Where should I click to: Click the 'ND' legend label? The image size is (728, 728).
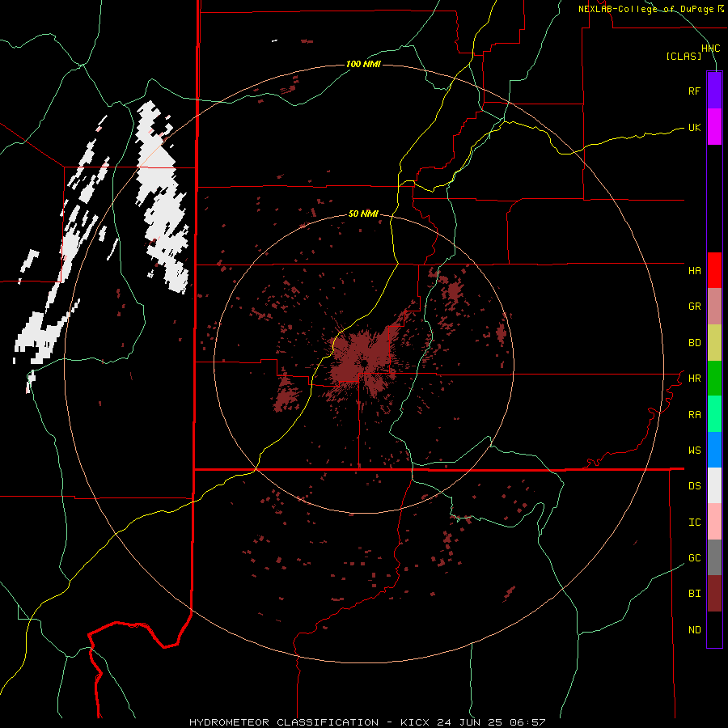pyautogui.click(x=694, y=630)
